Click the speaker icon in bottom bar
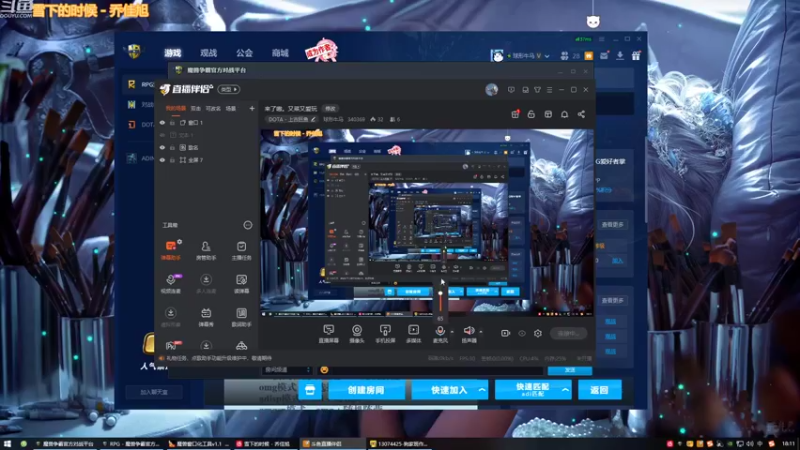800x450 pixels. [468, 332]
